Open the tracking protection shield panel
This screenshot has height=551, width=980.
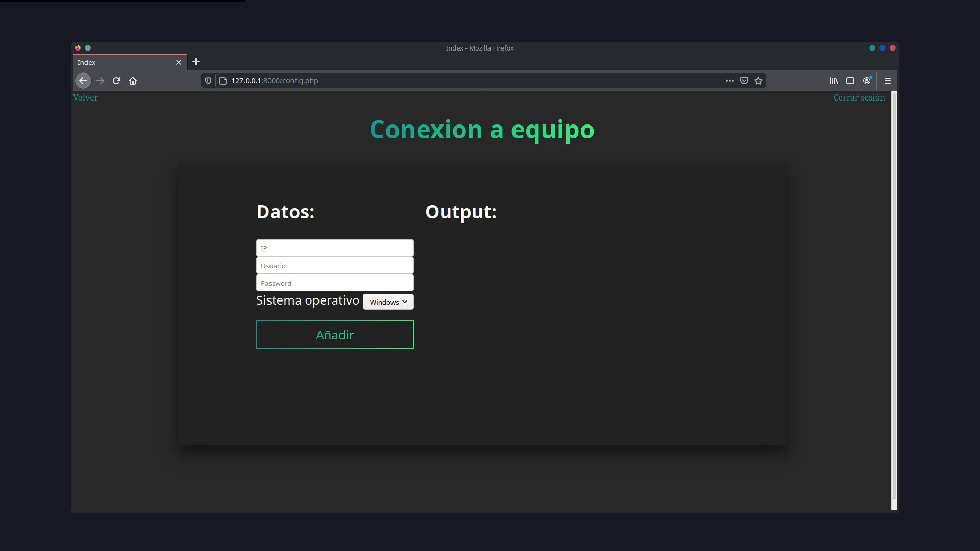coord(208,81)
